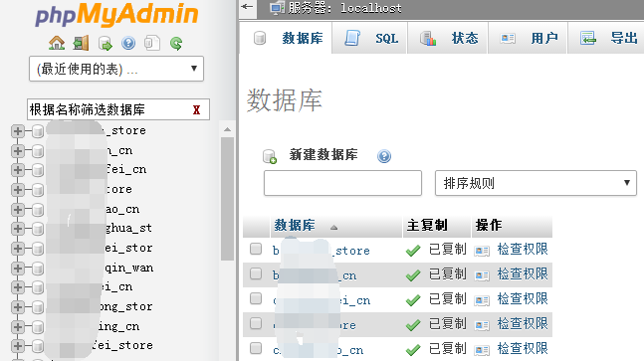Click the documentation pages icon

coord(152,43)
